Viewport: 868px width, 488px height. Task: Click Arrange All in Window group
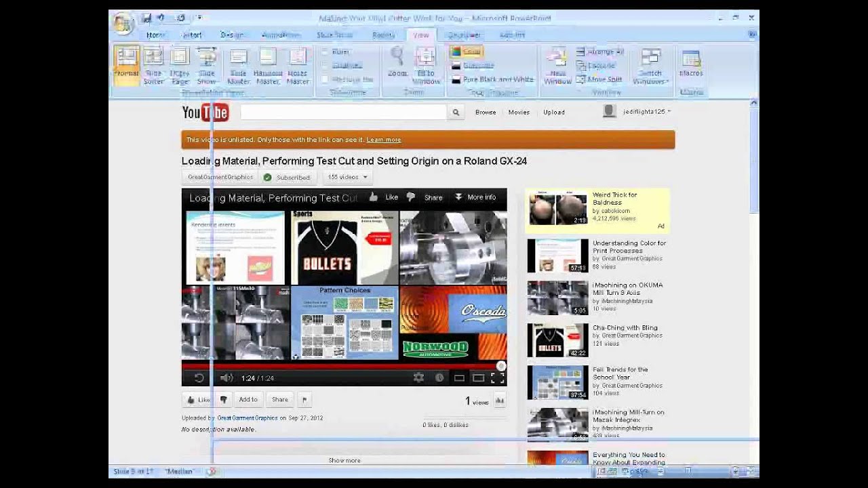coord(599,52)
